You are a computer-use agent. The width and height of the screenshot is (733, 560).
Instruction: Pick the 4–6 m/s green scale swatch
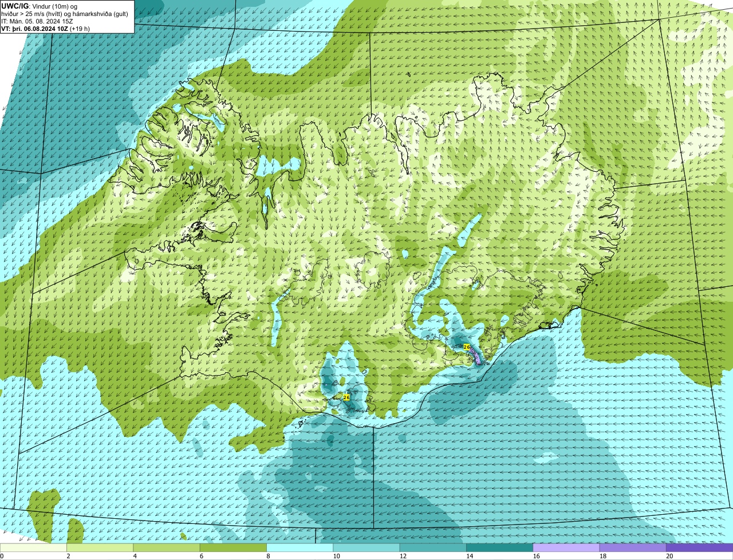click(167, 548)
